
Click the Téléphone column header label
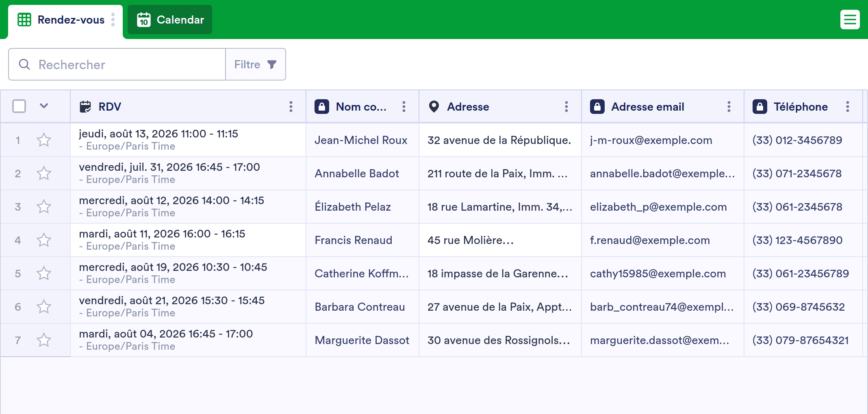[x=801, y=107]
